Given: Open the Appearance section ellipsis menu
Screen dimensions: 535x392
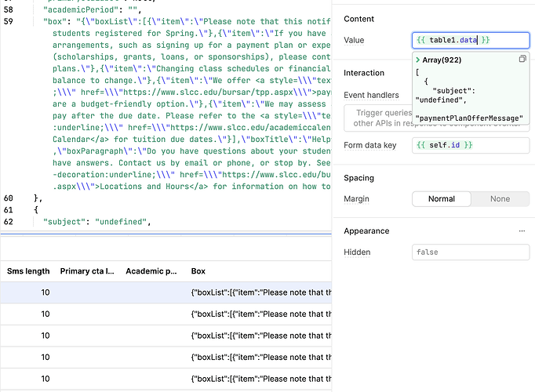Looking at the screenshot, I should [522, 231].
